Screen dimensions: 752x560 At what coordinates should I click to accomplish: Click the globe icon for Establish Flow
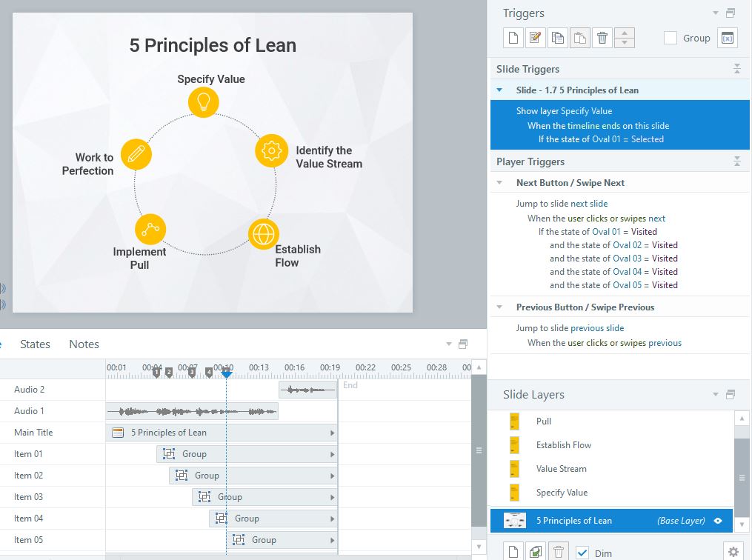(264, 235)
